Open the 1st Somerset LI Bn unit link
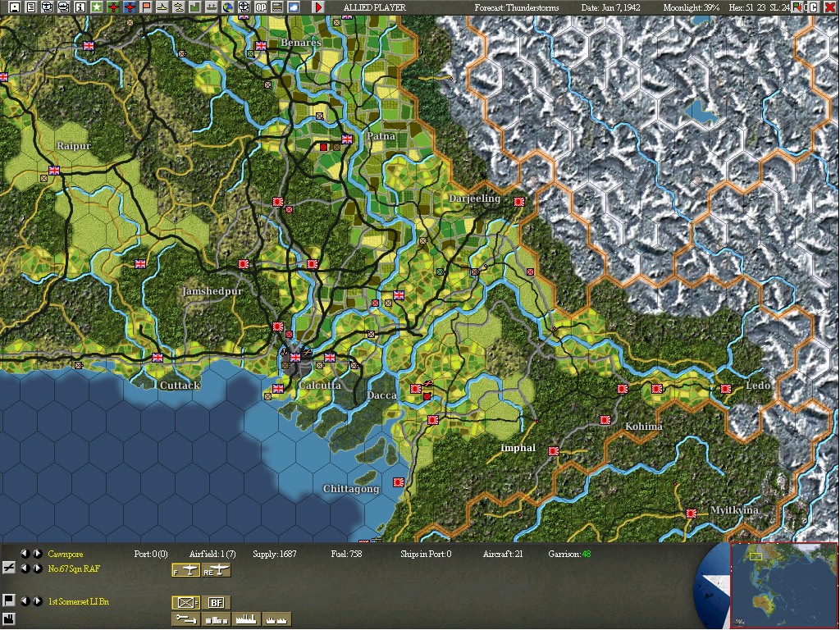840x630 pixels. (78, 601)
